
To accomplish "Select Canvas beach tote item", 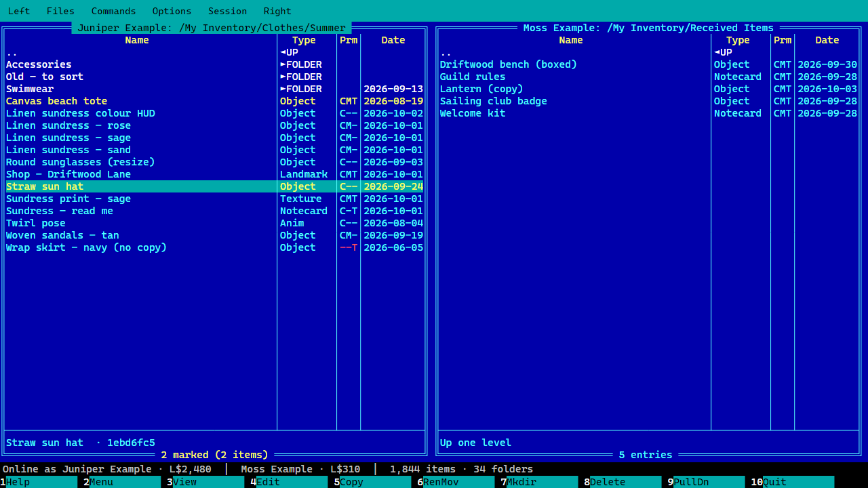I will point(214,101).
